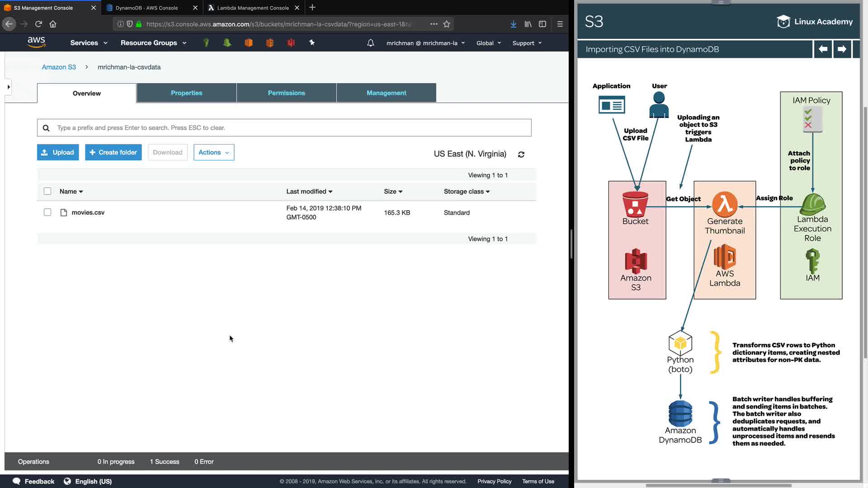Bookmark page with the star icon
This screenshot has width=868, height=488.
pos(447,24)
